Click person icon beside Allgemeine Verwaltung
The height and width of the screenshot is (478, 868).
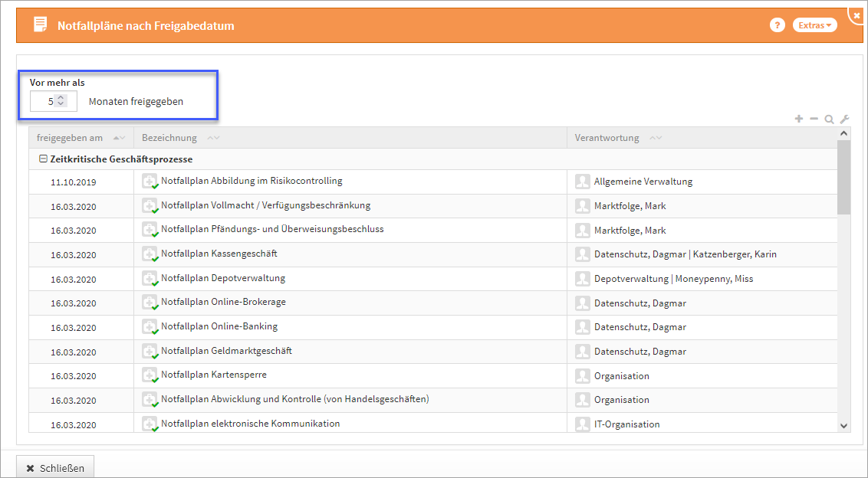(583, 182)
